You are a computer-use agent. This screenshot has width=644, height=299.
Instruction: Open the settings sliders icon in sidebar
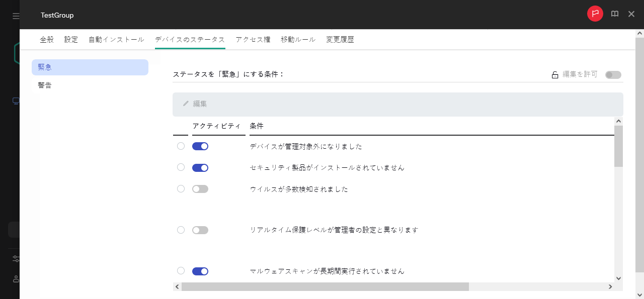pos(16,258)
